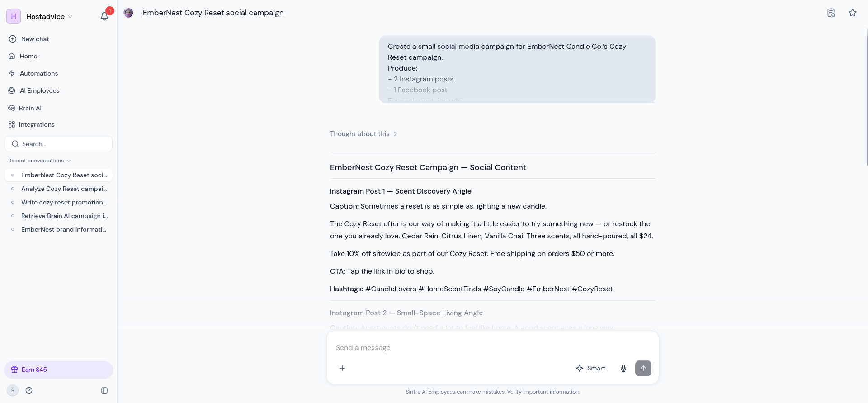Collapse the Recent conversations list

click(39, 161)
